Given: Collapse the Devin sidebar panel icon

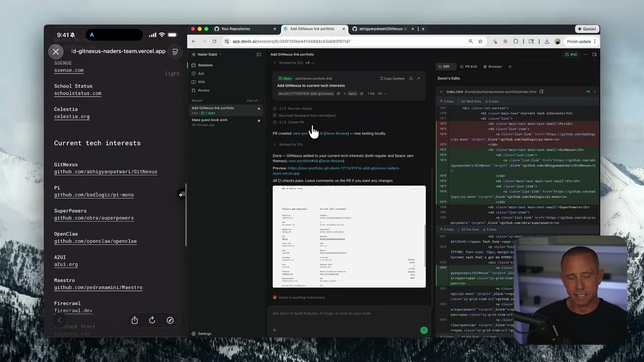Looking at the screenshot, I should point(259,54).
